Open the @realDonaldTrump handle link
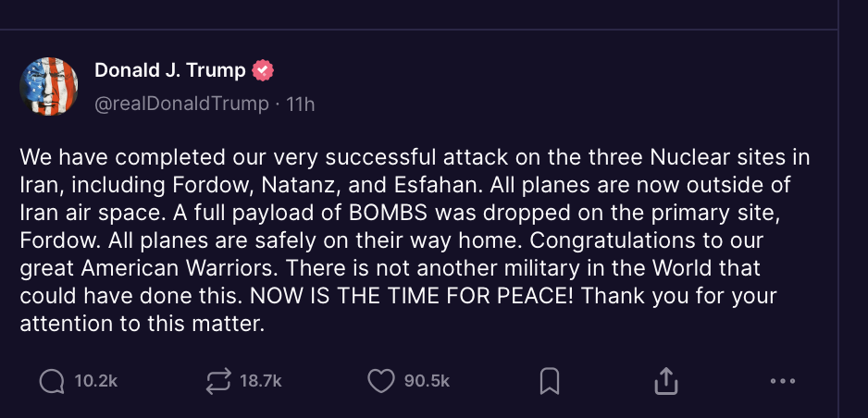 (181, 104)
